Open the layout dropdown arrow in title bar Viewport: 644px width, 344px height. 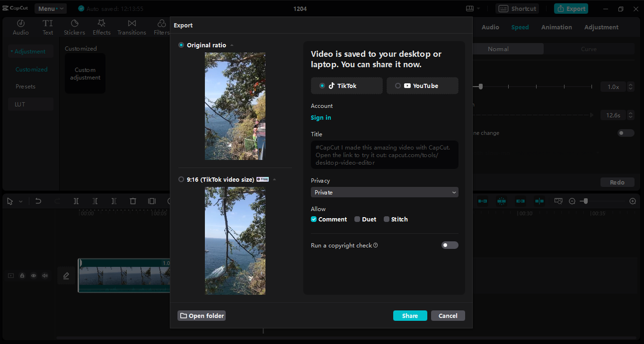(x=478, y=9)
